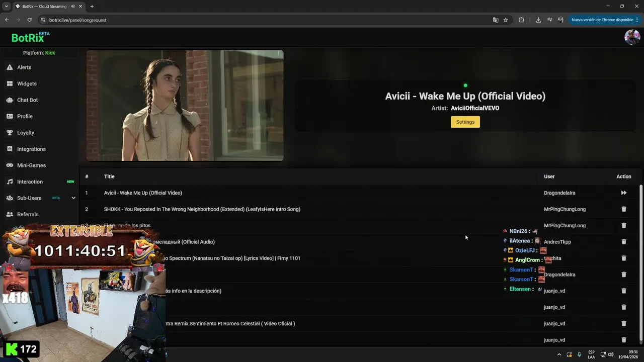Delete Dragondelalra's queued song with trash icon
The height and width of the screenshot is (362, 644).
[x=623, y=275]
